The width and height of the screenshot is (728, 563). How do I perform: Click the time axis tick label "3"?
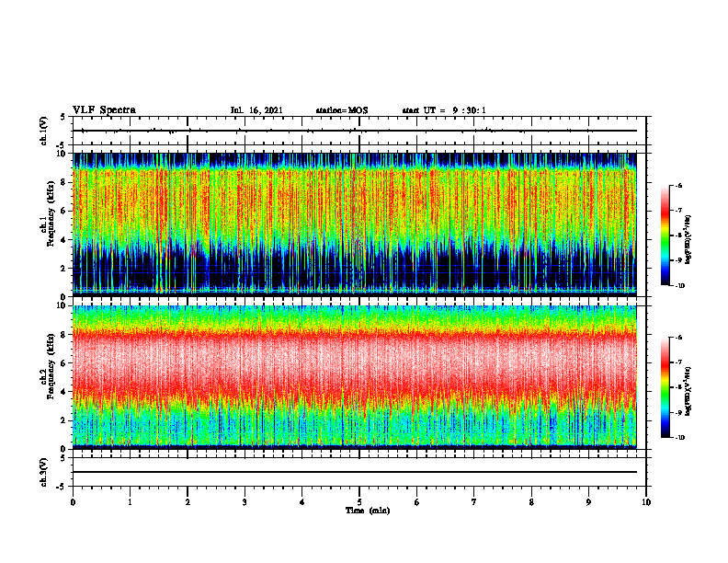[x=245, y=502]
